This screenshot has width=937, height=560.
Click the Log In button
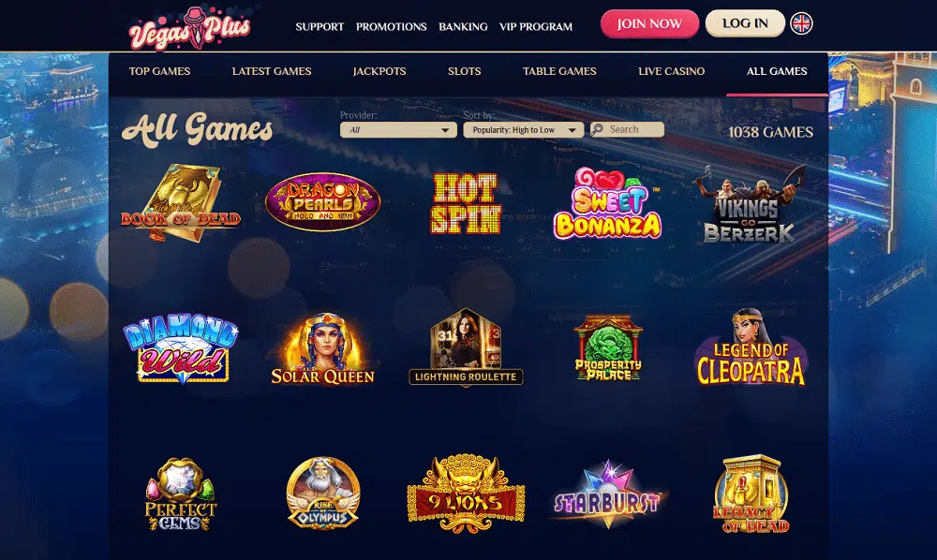point(745,23)
